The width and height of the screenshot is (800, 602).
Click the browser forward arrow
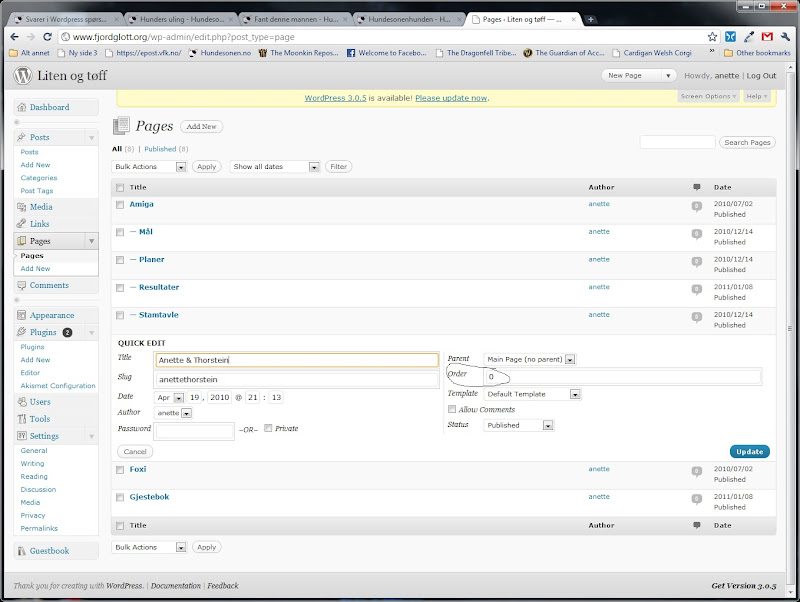pyautogui.click(x=31, y=37)
